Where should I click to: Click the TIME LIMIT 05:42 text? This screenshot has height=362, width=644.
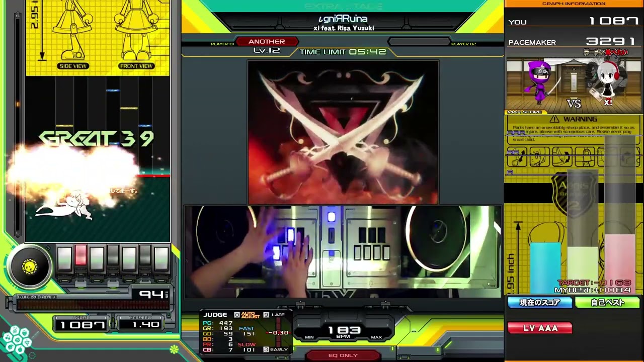[x=343, y=52]
